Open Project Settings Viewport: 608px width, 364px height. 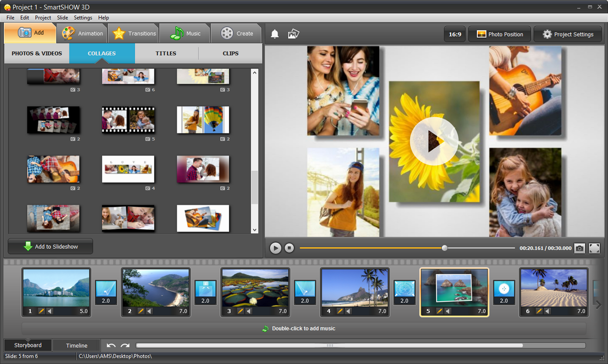567,34
